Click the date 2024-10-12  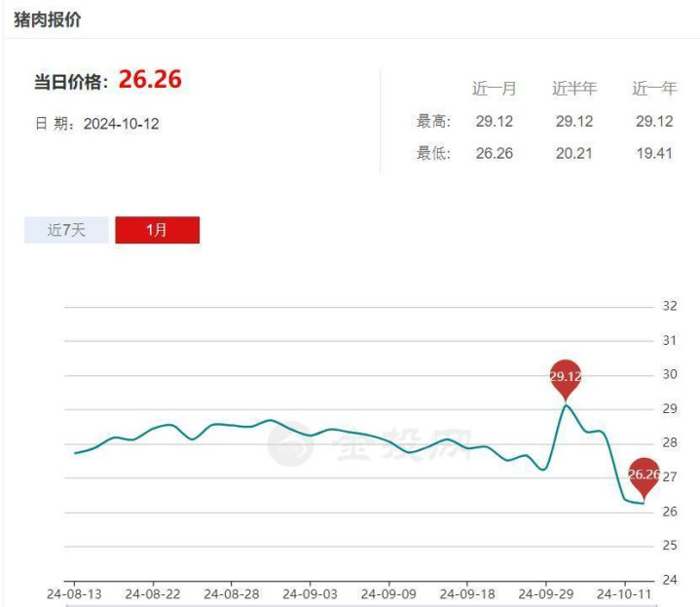click(121, 124)
